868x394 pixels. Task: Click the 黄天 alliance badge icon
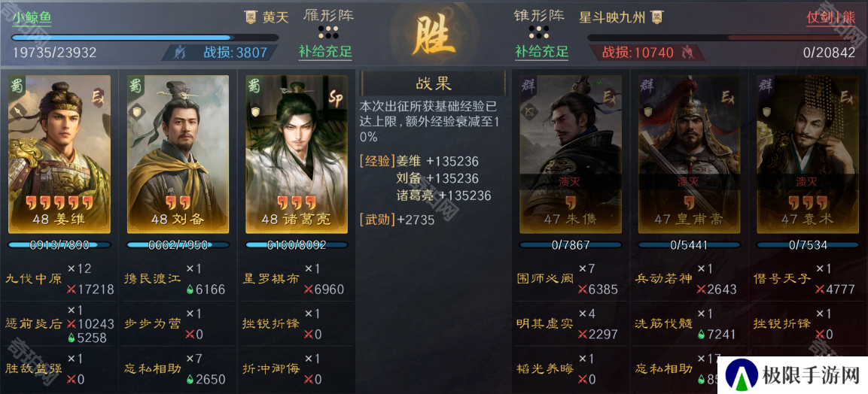click(251, 17)
